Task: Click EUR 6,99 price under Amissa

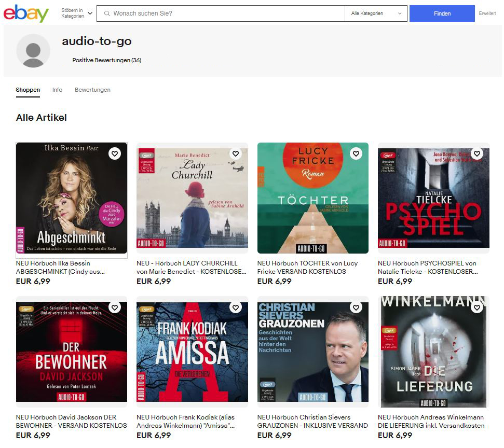Action: pos(154,436)
